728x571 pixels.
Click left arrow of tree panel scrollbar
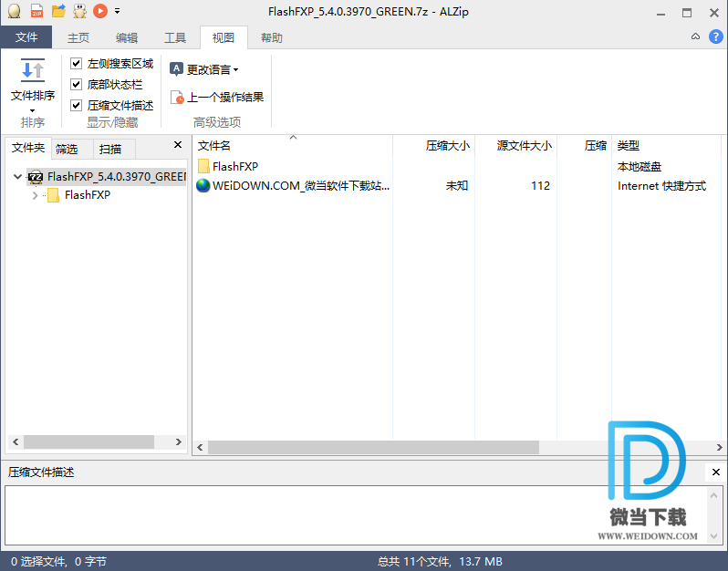tap(16, 442)
